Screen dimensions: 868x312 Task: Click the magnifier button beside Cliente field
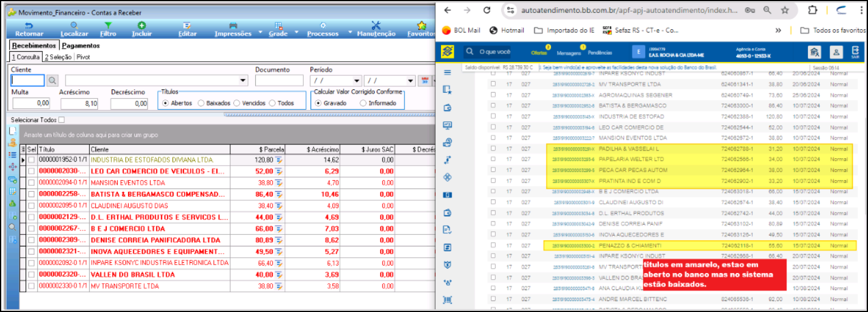(52, 80)
